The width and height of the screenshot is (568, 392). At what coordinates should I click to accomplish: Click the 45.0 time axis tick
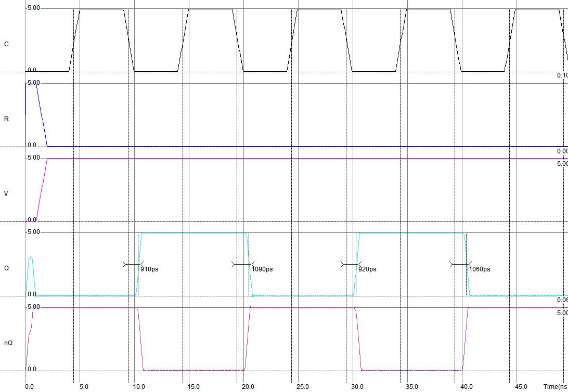[521, 387]
